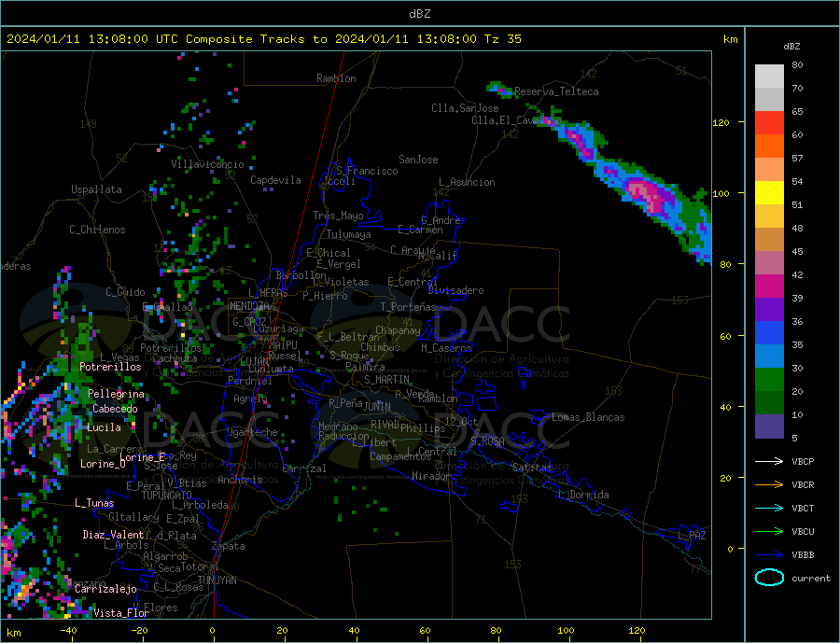Image resolution: width=840 pixels, height=643 pixels.
Task: Click the dBZ title at top
Action: click(419, 14)
